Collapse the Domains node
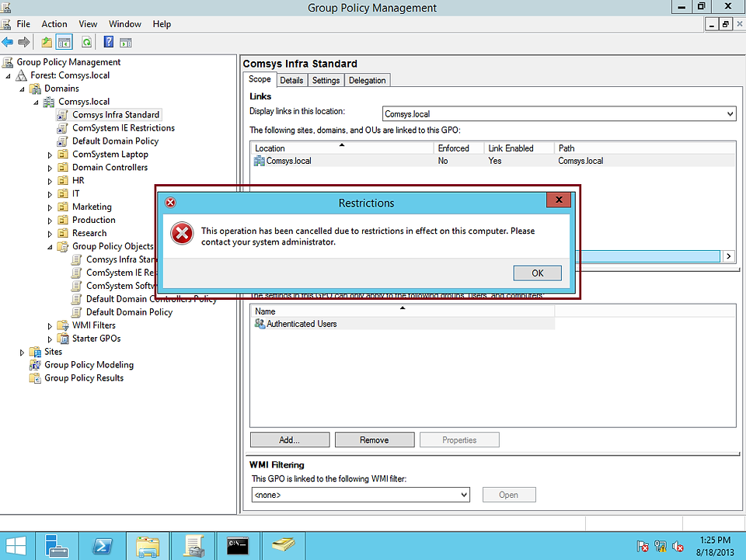Viewport: 746px width, 560px height. [x=22, y=89]
